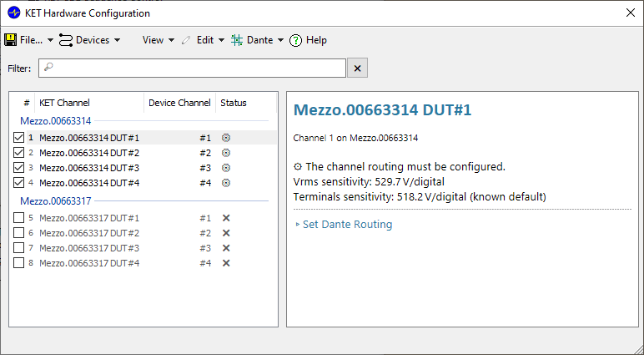The height and width of the screenshot is (355, 644).
Task: Expand the Dante dropdown arrow
Action: [280, 40]
